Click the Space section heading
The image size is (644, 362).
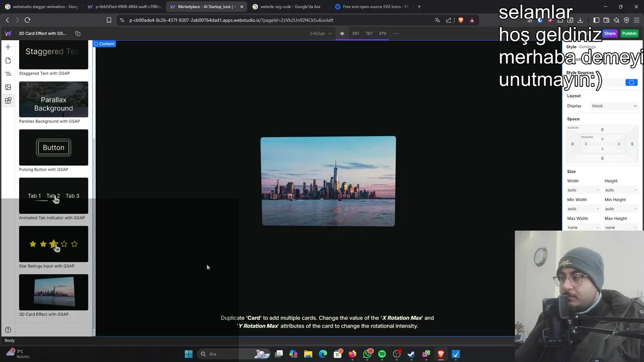(x=573, y=119)
